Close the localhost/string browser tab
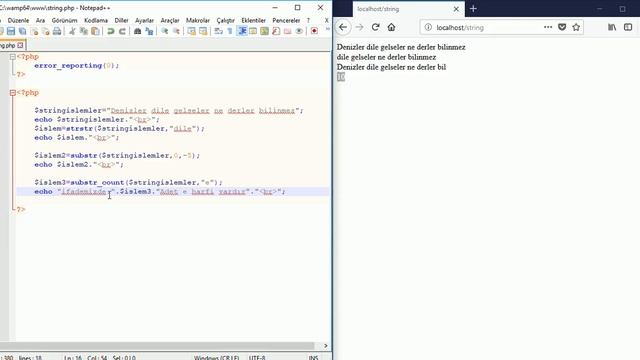 pyautogui.click(x=456, y=9)
